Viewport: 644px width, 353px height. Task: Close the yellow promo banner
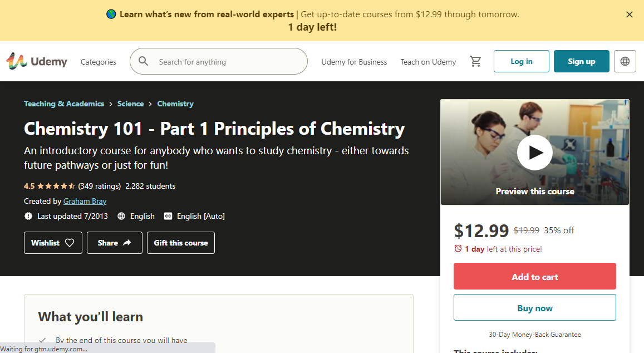tap(630, 14)
